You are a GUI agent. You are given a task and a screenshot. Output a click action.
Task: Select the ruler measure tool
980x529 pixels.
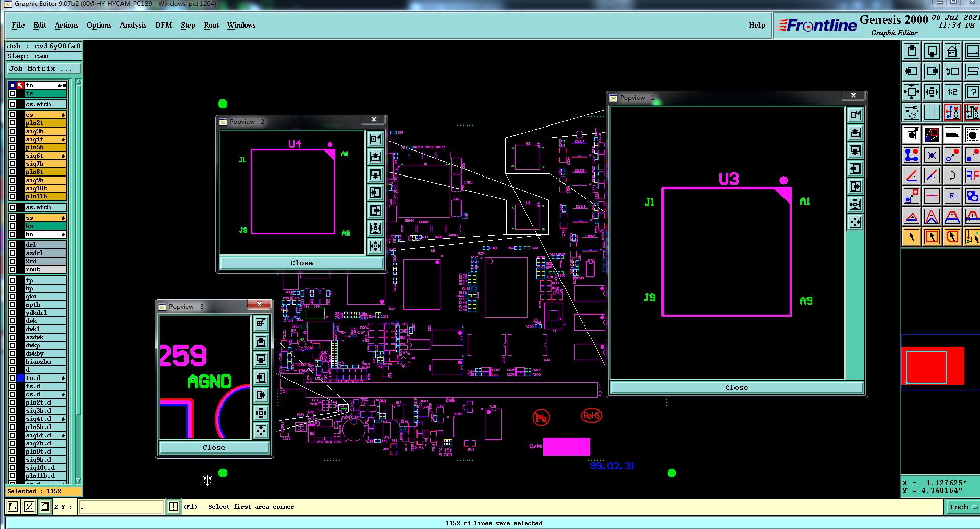click(952, 135)
